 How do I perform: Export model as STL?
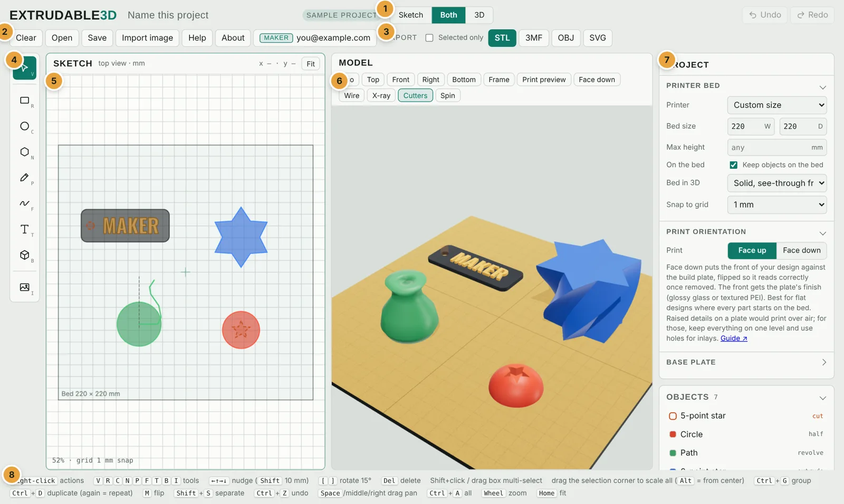pos(502,38)
